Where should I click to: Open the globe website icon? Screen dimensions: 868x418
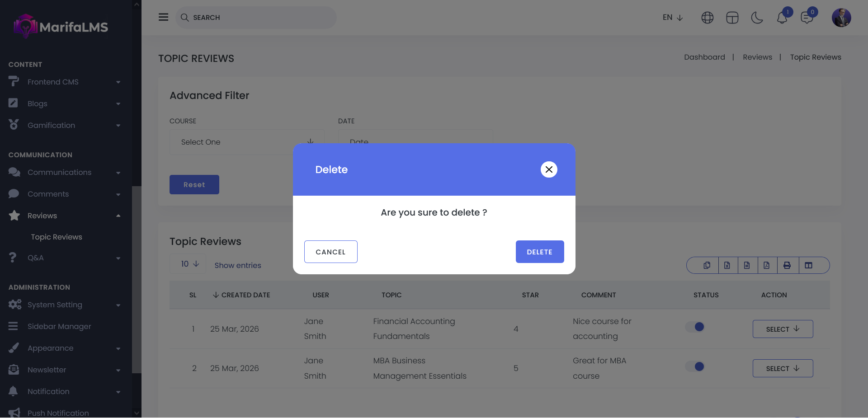707,18
